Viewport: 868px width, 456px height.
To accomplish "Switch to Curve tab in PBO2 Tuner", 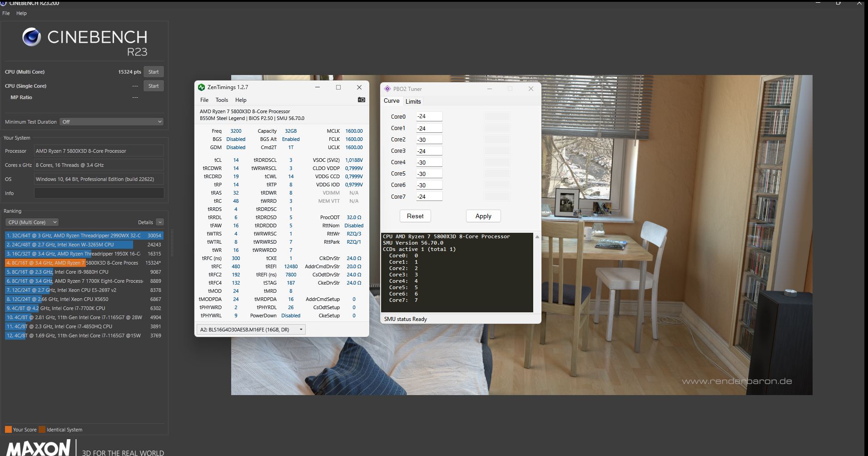I will (392, 101).
